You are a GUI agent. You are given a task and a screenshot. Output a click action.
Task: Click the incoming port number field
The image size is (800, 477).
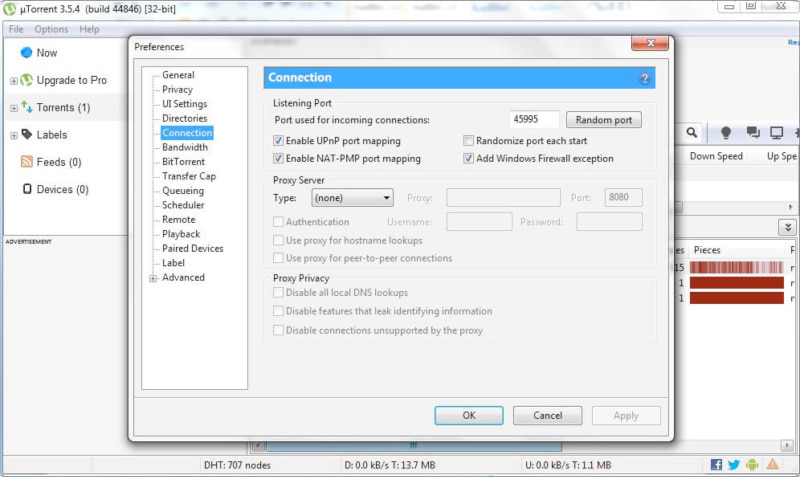[x=534, y=119]
